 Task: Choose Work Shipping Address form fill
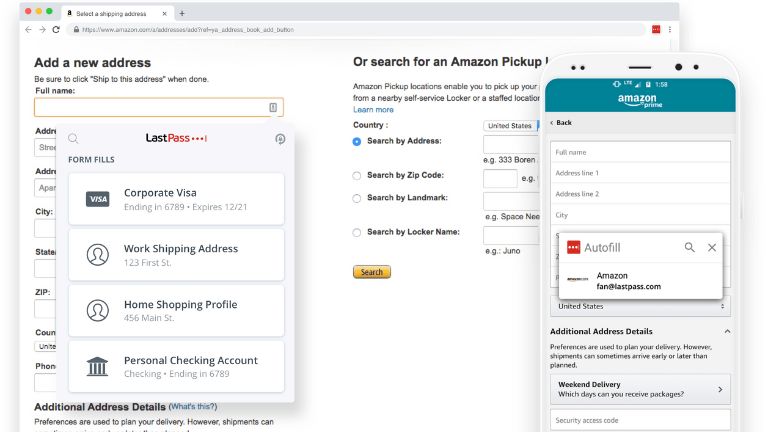[176, 255]
